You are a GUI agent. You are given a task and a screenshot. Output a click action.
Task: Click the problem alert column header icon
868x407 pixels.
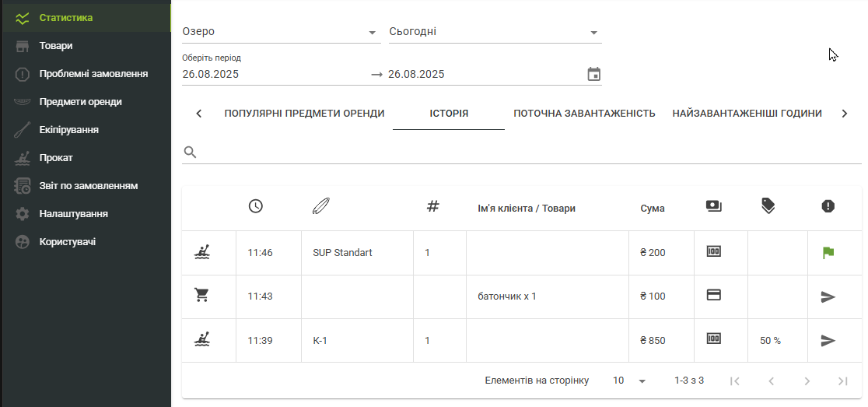coord(828,206)
